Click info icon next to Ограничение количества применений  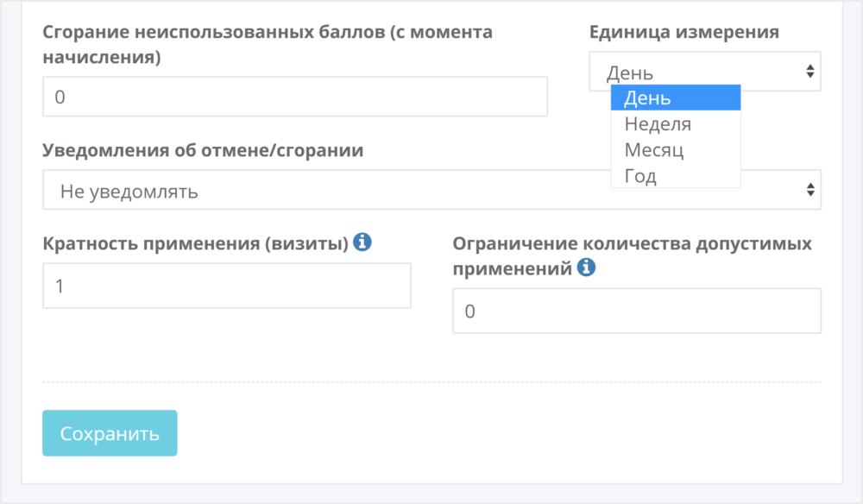[x=586, y=267]
